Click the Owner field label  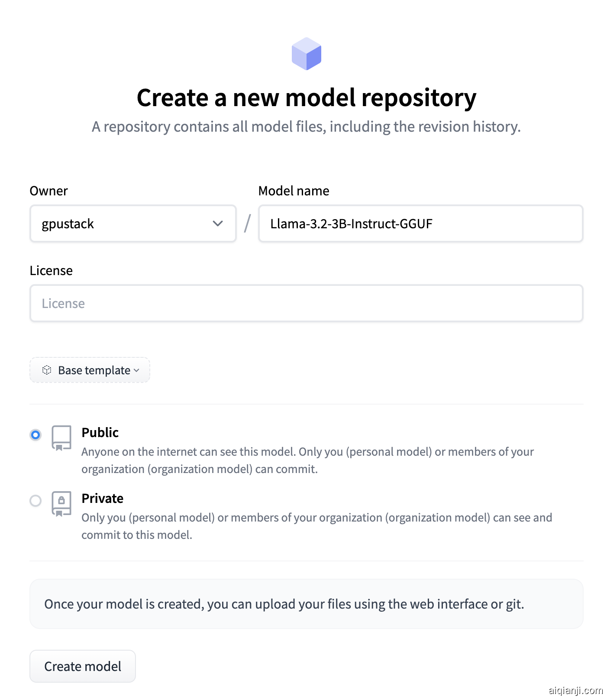tap(48, 191)
